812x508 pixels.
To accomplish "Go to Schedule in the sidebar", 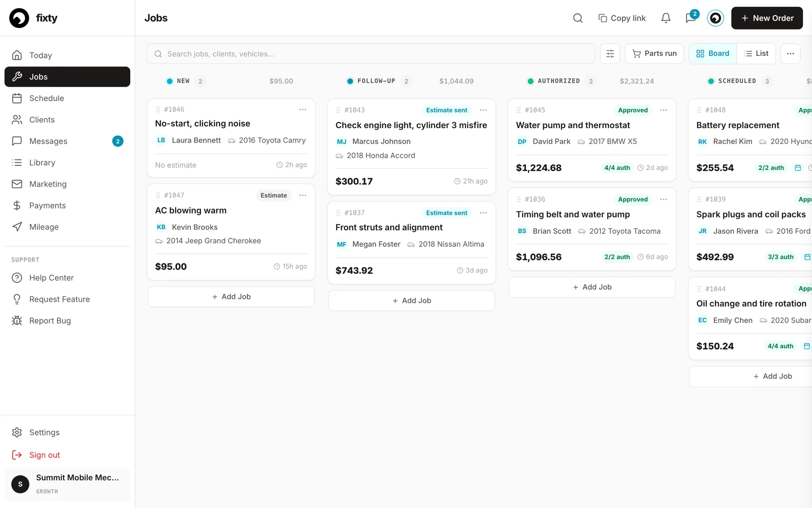I will coord(67,98).
